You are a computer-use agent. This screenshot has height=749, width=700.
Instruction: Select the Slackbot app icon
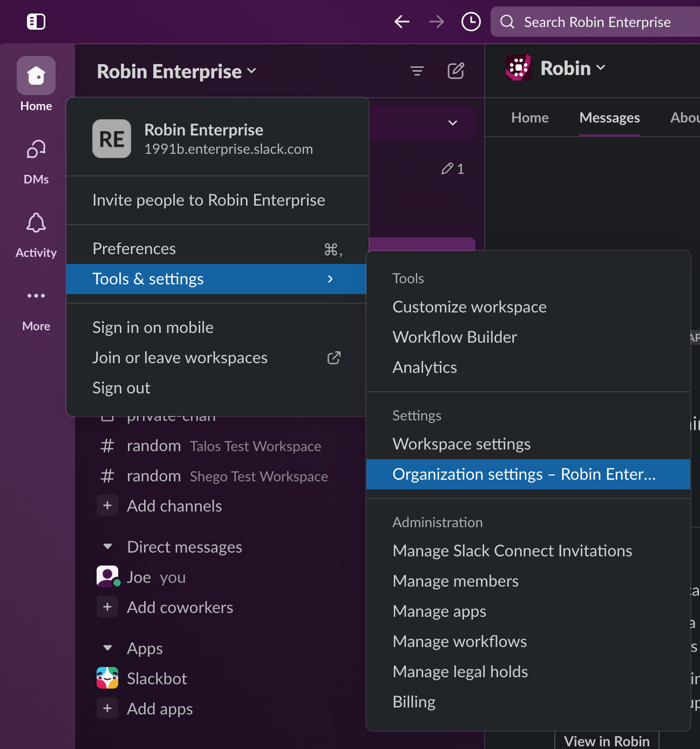(x=107, y=678)
